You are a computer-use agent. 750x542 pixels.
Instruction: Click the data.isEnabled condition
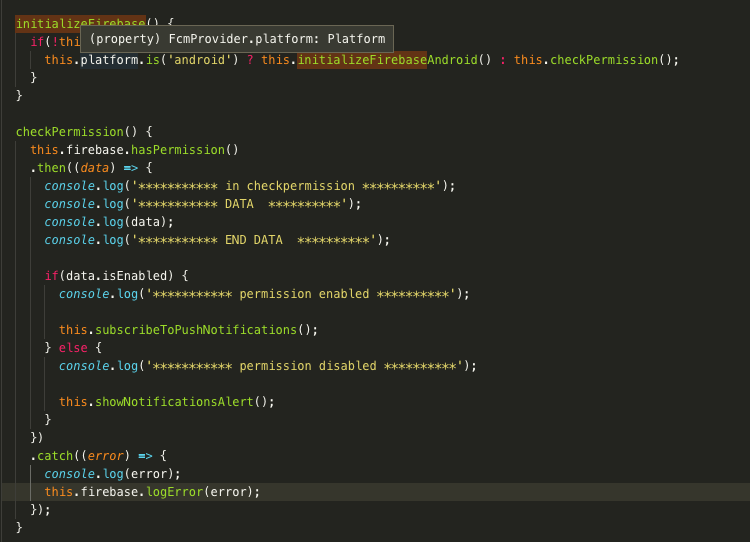pos(116,276)
